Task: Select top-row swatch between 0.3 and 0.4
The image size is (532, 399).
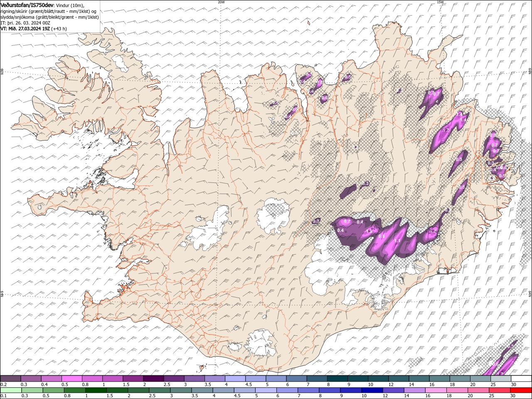Action: [31, 378]
